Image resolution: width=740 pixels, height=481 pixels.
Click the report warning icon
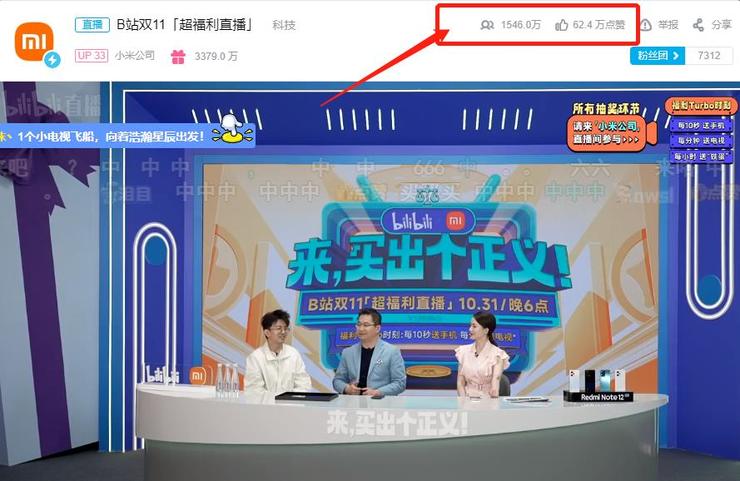[x=646, y=25]
